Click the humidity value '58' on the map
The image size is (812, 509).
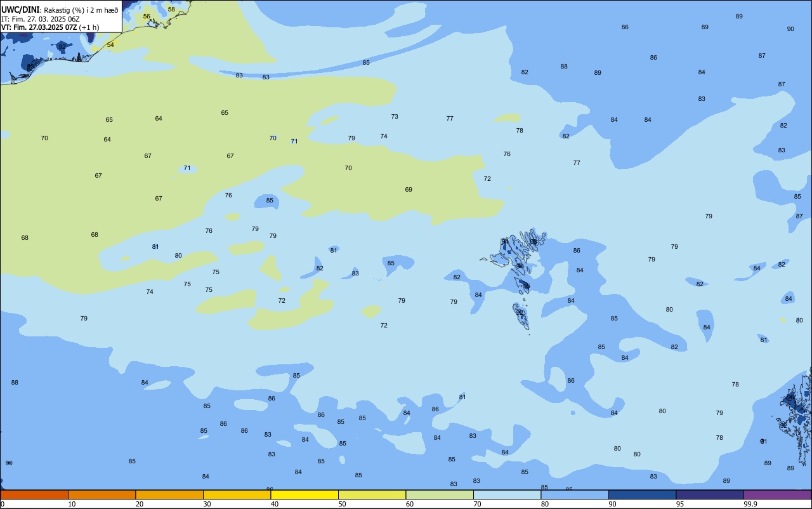pyautogui.click(x=171, y=10)
